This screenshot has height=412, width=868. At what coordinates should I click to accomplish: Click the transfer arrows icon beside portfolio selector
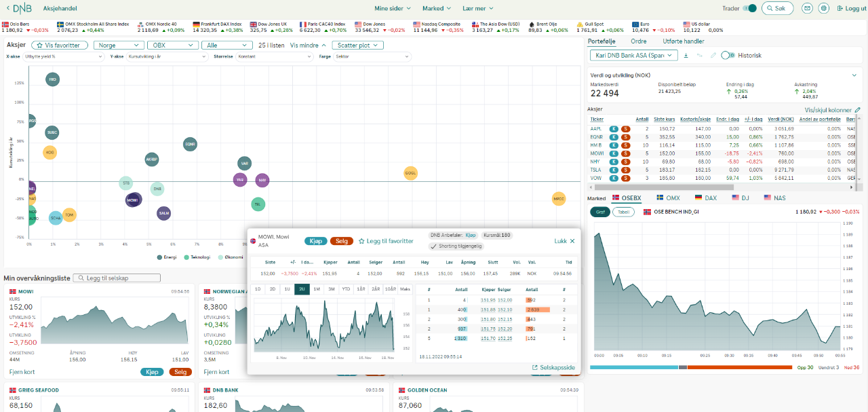click(699, 55)
